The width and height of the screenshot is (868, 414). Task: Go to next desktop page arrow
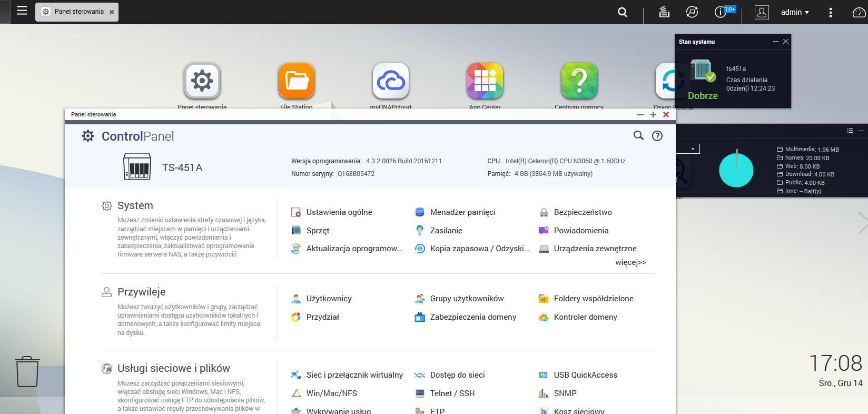[x=862, y=223]
